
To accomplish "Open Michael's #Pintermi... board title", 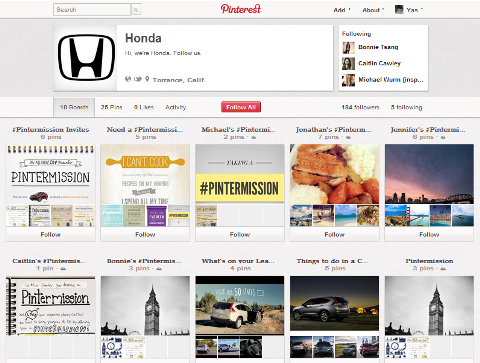I will pos(239,130).
